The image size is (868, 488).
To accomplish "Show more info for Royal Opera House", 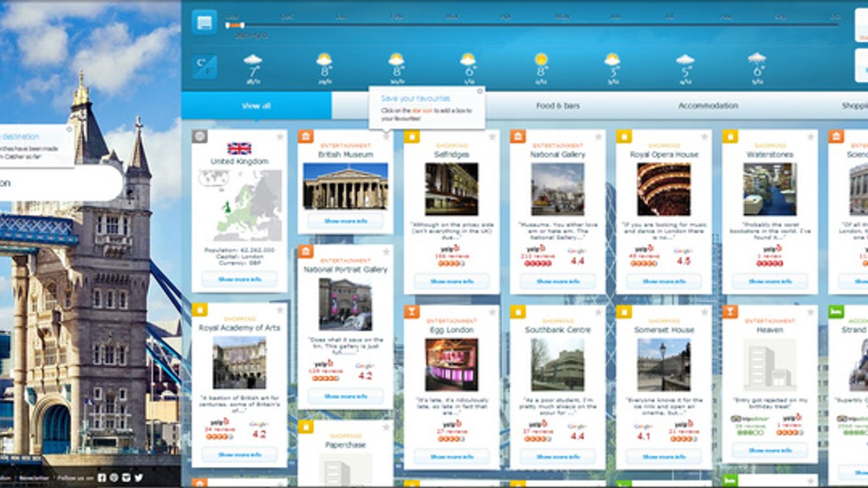I will (664, 281).
